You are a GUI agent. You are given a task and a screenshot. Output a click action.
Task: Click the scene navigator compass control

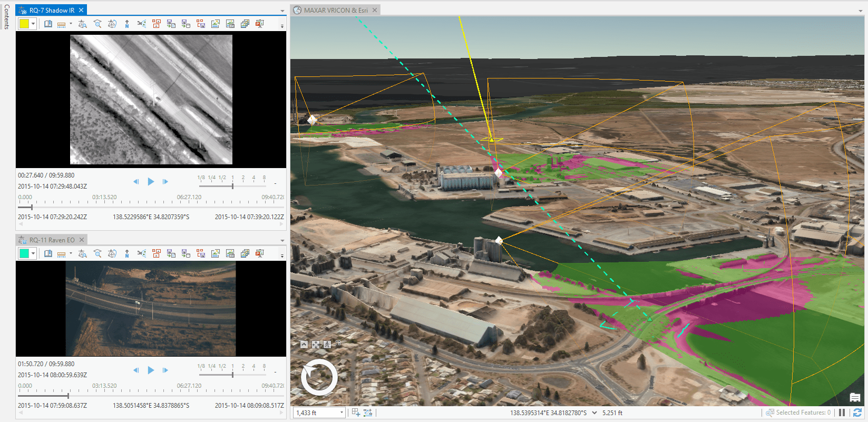coord(319,377)
